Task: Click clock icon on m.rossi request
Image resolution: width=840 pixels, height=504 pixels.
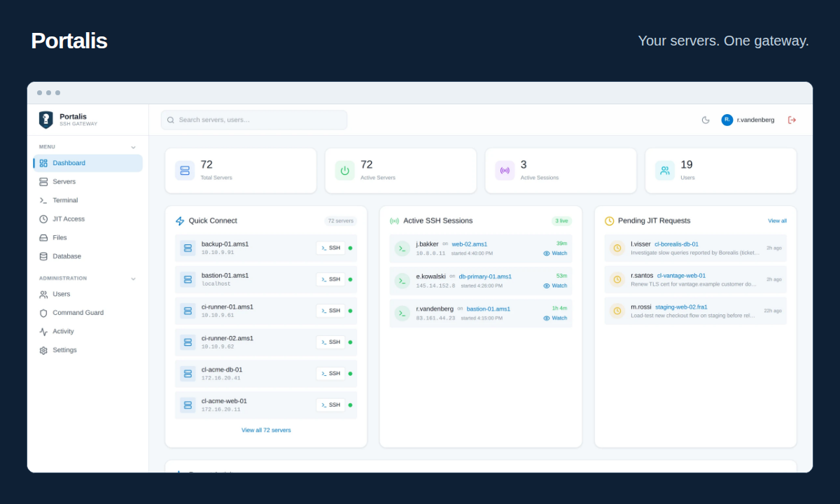Action: [617, 311]
